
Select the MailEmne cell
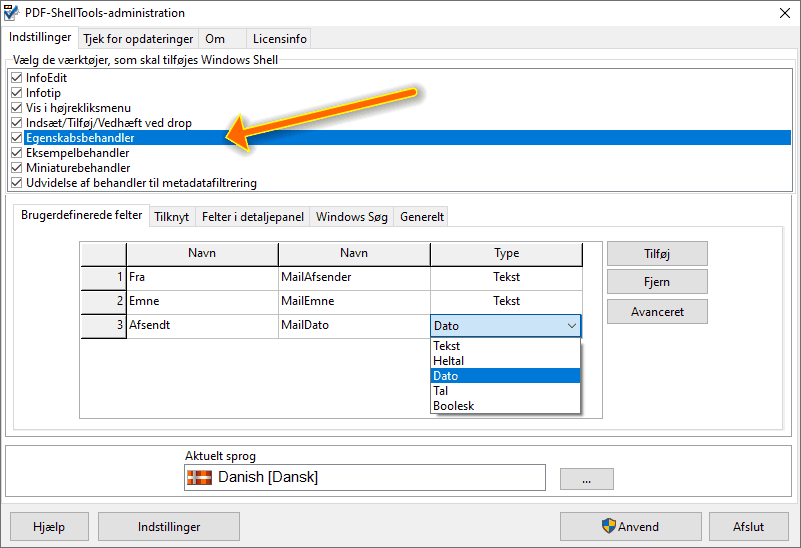(354, 301)
